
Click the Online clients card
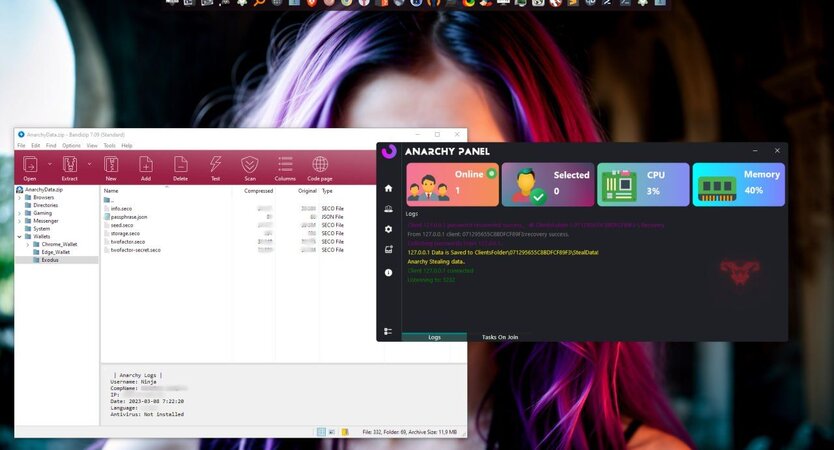(450, 184)
